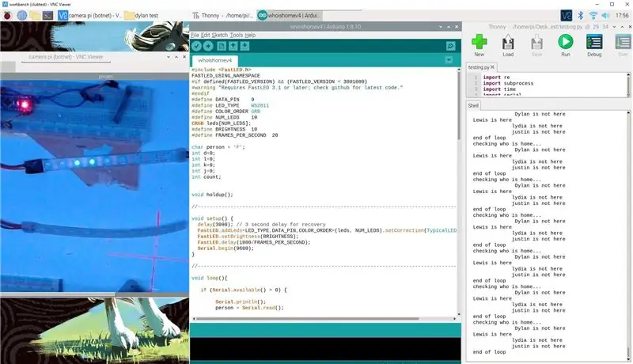Click the Arduino Verify checkmark button

point(196,46)
